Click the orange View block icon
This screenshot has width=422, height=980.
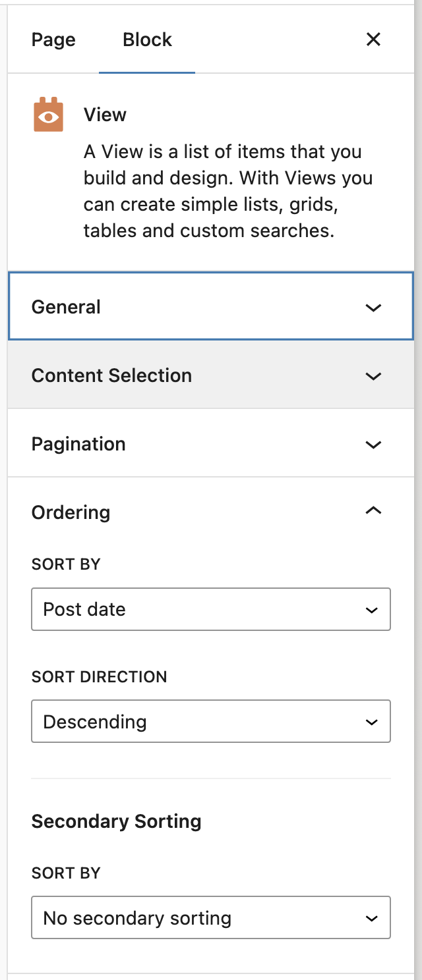(x=48, y=115)
